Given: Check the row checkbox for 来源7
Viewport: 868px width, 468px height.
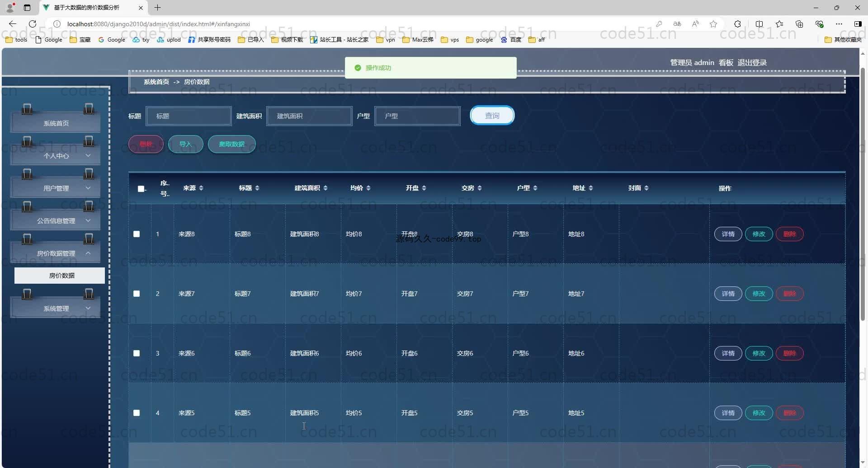Looking at the screenshot, I should [x=137, y=294].
